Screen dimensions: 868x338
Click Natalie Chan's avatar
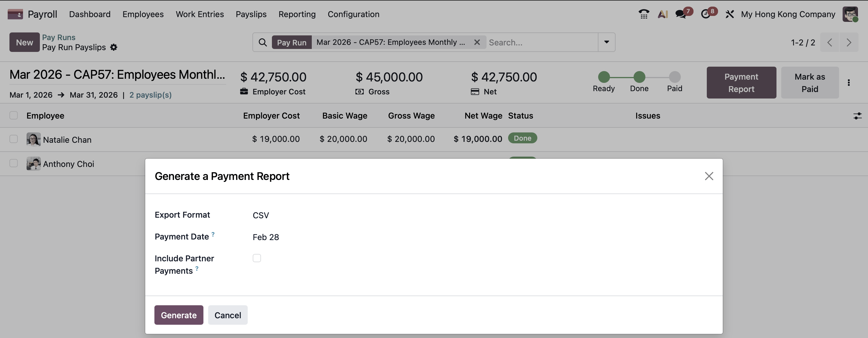click(33, 140)
